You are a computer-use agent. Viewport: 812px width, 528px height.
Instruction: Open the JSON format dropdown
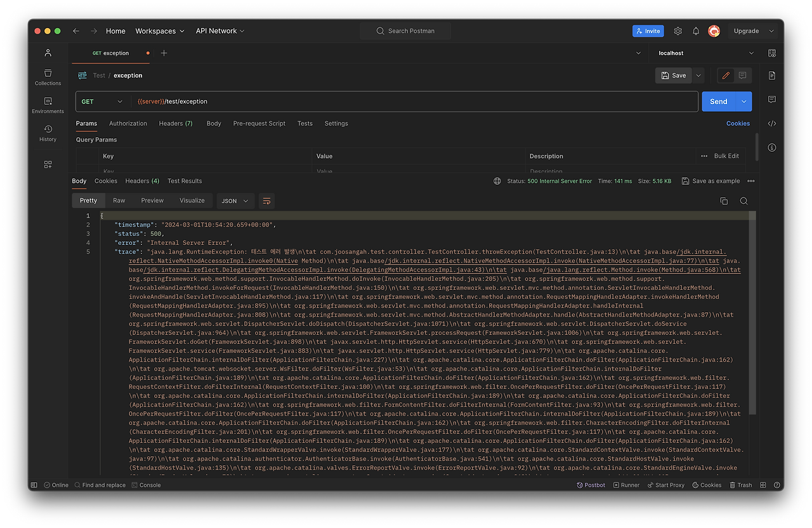(235, 201)
